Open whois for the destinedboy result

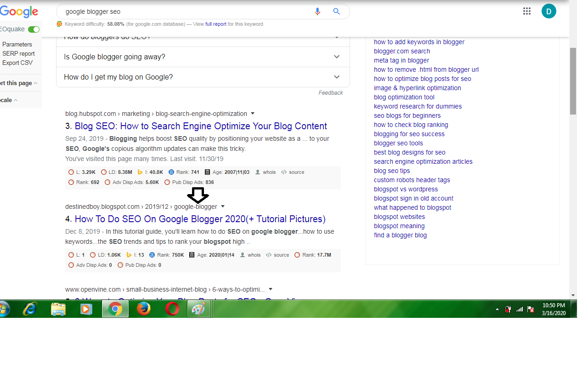(x=250, y=255)
